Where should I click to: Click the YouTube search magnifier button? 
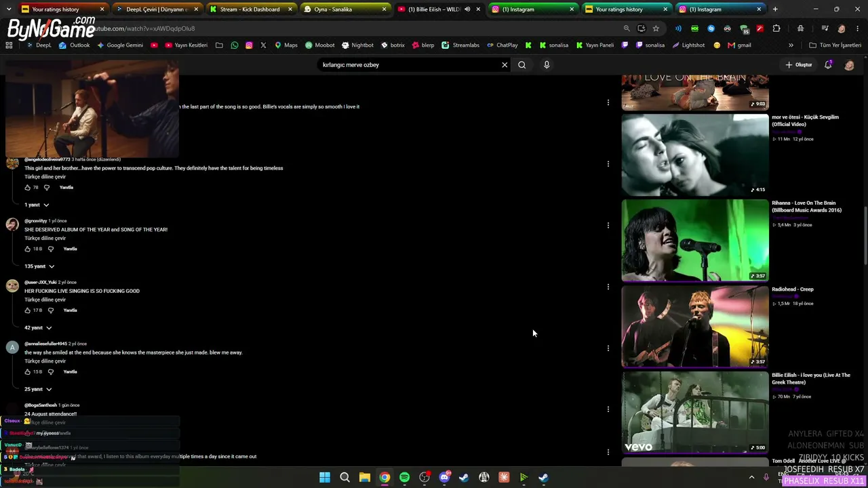[521, 65]
